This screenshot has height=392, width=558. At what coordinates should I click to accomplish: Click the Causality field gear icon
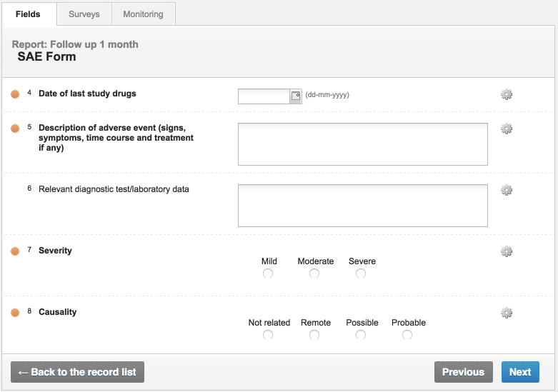coord(507,313)
